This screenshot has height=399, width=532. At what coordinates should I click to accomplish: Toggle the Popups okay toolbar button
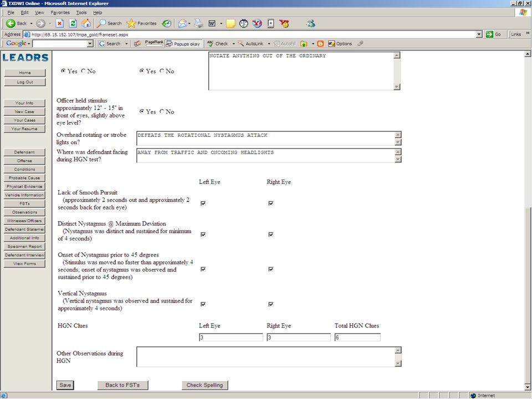pos(183,44)
